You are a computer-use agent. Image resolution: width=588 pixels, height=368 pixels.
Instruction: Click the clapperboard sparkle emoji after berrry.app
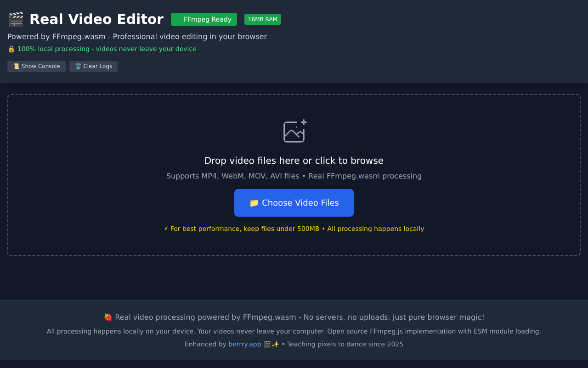pyautogui.click(x=271, y=344)
